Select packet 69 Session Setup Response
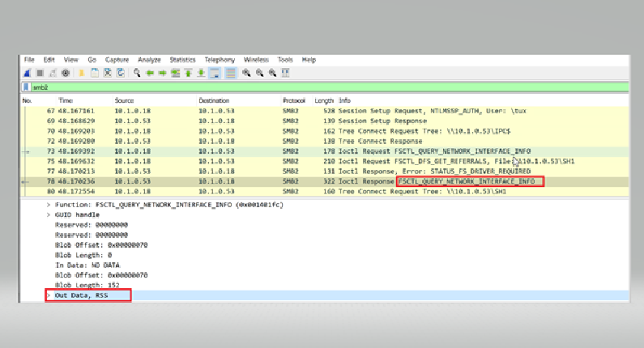The image size is (644, 348). click(x=325, y=121)
